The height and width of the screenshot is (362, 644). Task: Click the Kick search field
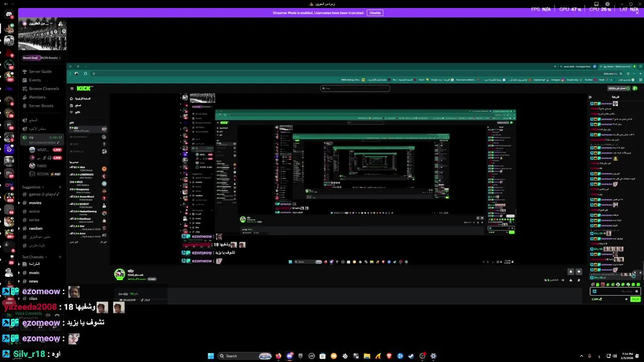click(x=356, y=88)
